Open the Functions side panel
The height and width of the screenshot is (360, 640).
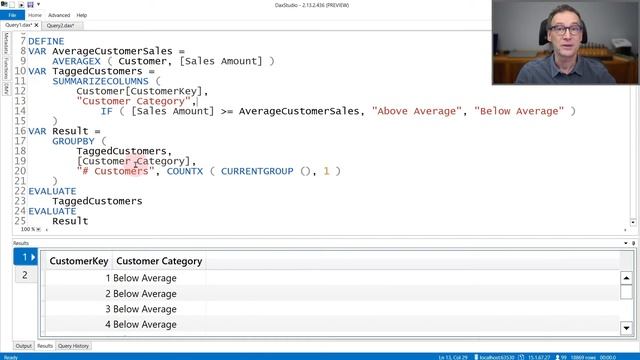pos(6,68)
